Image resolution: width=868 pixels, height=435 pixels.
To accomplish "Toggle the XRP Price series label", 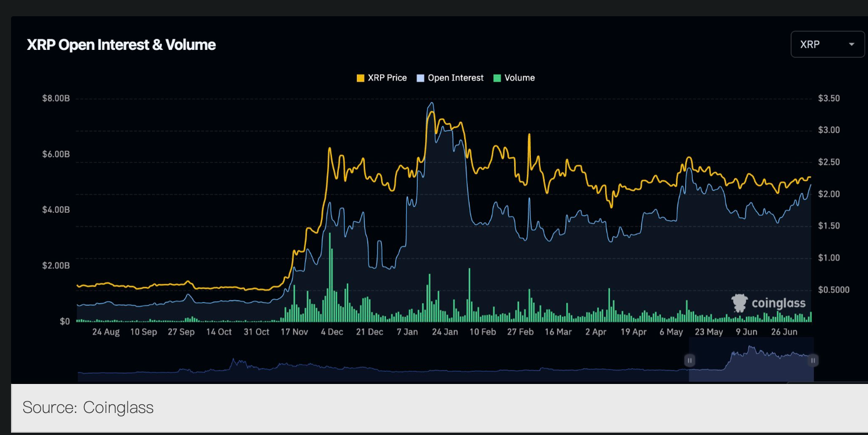I will 387,78.
